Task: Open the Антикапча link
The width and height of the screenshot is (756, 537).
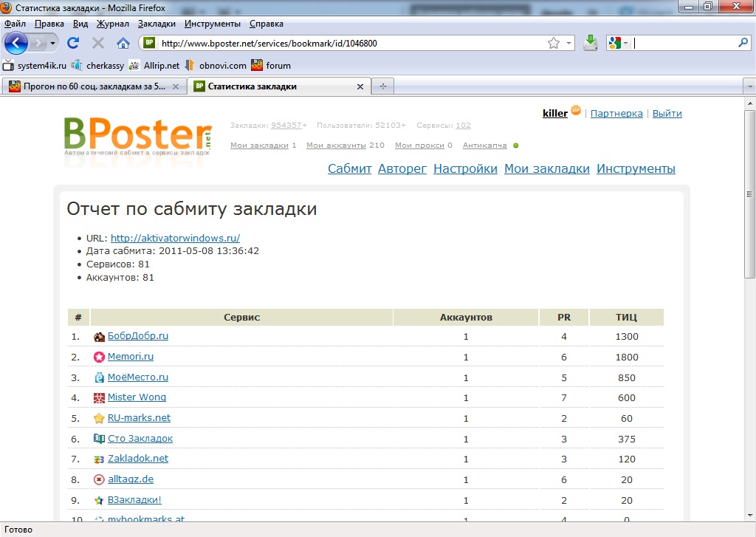Action: tap(484, 146)
